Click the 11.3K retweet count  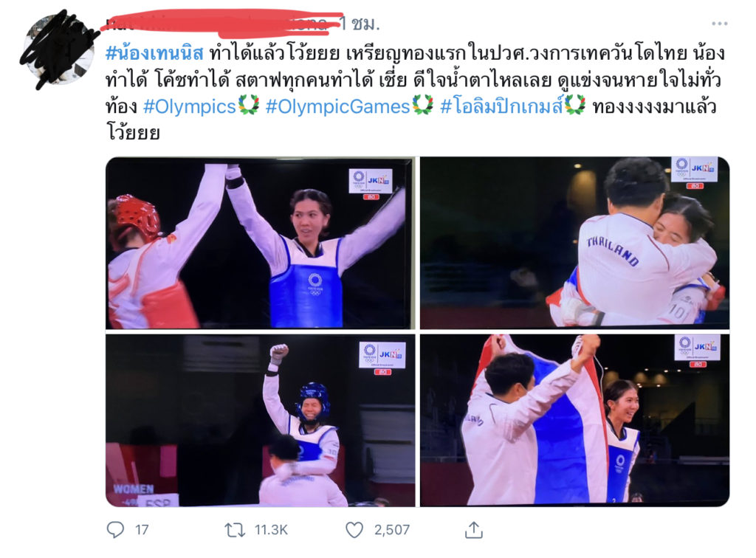[271, 530]
